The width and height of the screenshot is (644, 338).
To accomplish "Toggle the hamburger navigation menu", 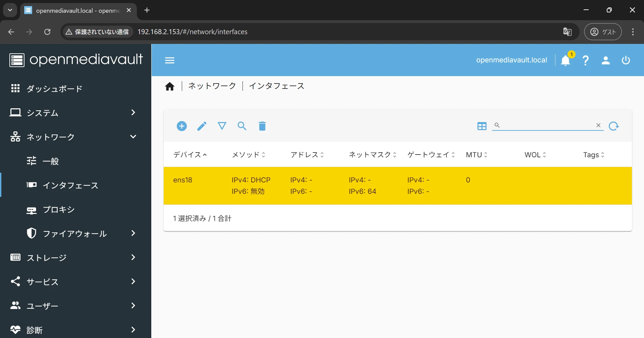I will [x=170, y=60].
